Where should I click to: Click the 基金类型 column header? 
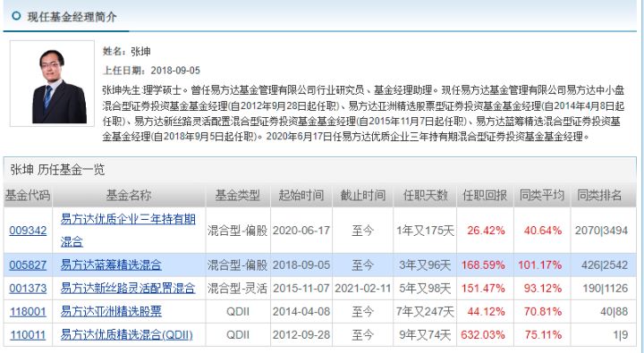pyautogui.click(x=238, y=195)
